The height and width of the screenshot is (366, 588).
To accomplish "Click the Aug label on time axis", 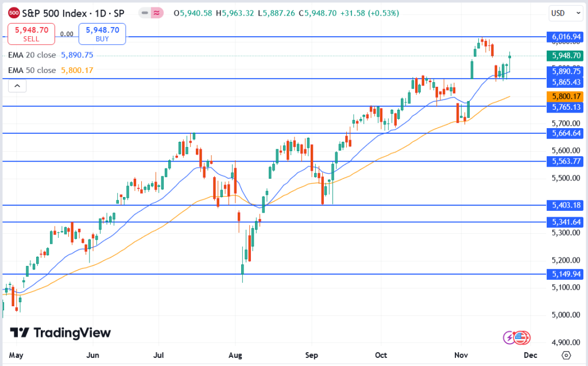I will (235, 355).
